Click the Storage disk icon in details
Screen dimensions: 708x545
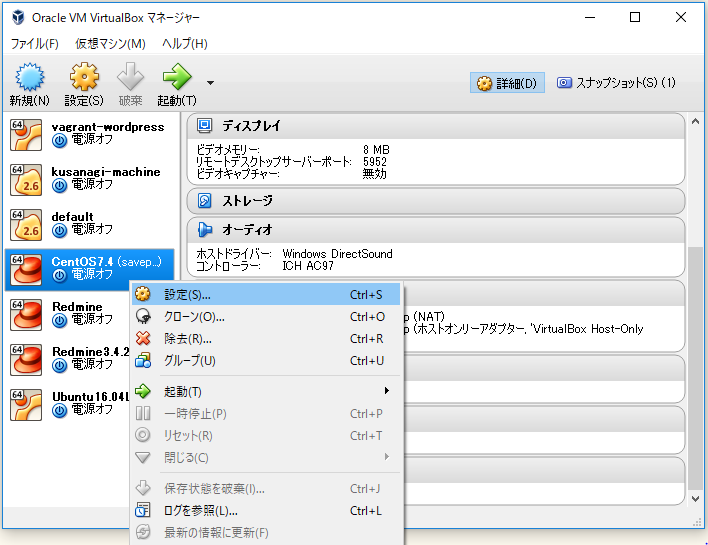click(205, 200)
